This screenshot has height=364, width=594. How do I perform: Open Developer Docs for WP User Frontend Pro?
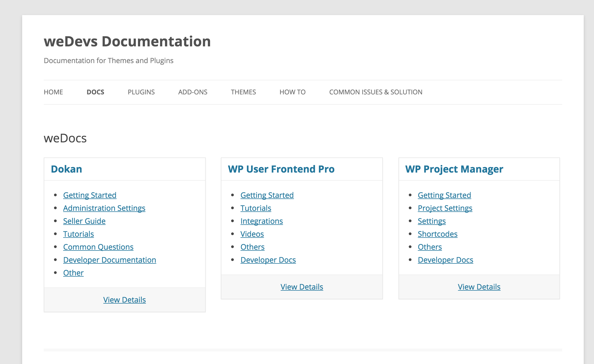pos(268,260)
